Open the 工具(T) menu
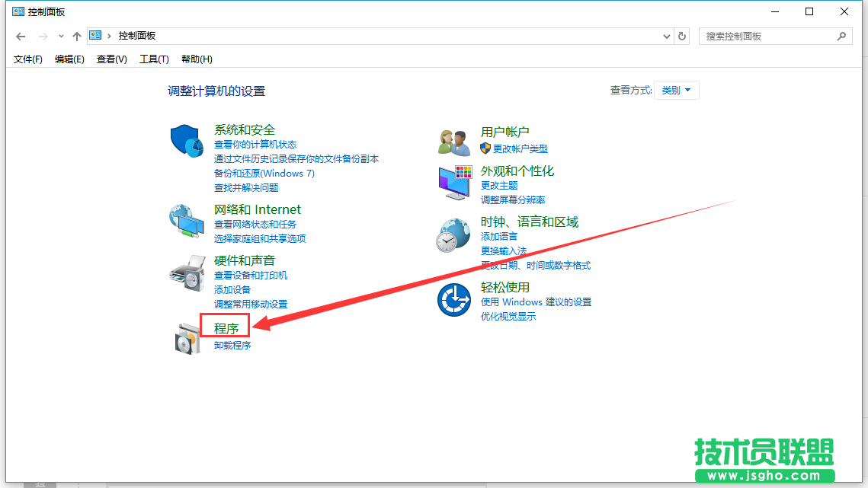This screenshot has height=488, width=868. [153, 59]
